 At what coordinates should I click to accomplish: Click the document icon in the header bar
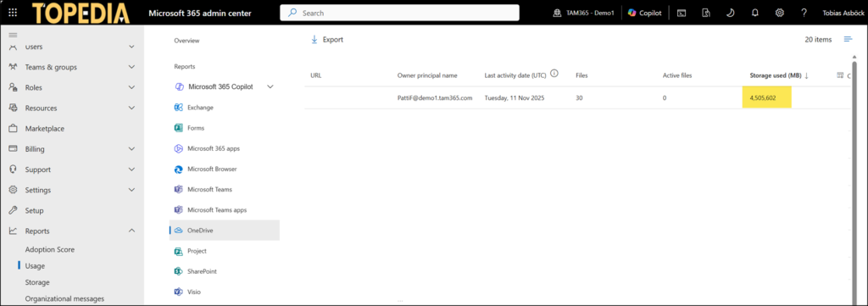click(x=706, y=13)
